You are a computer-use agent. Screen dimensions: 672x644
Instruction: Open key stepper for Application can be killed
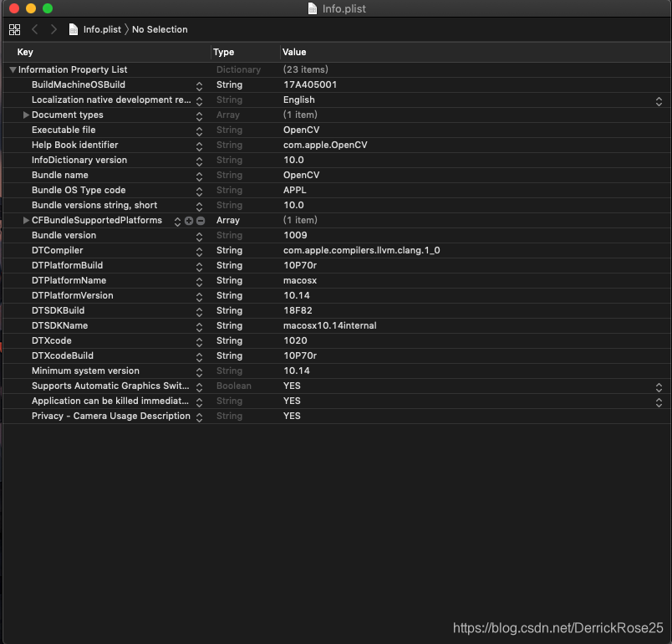[x=199, y=402]
